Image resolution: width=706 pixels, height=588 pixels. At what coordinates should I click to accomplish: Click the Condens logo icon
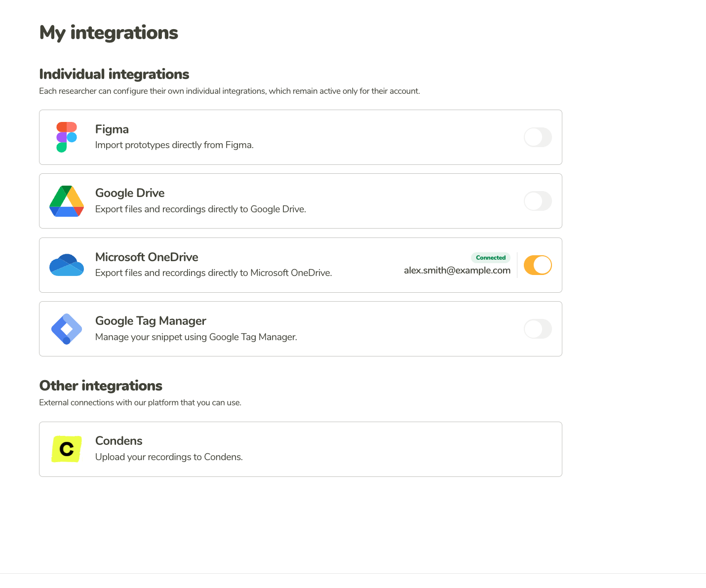(x=67, y=449)
